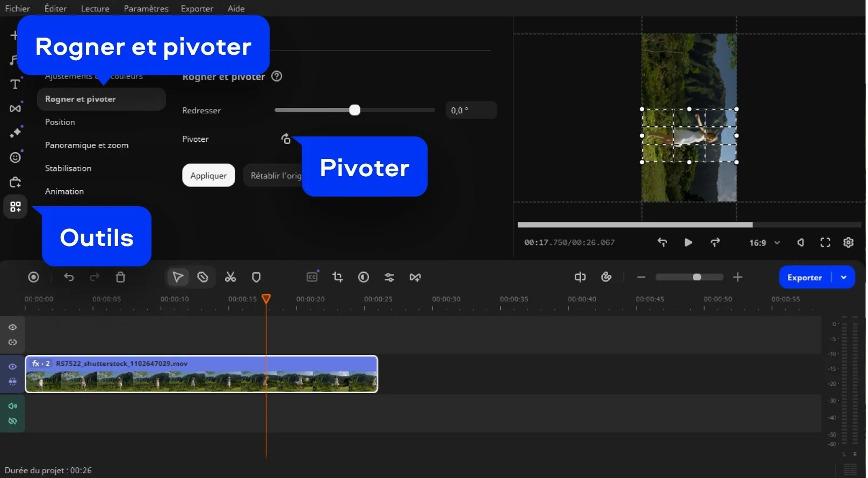Open the Exporter dropdown arrow
The height and width of the screenshot is (478, 868).
pyautogui.click(x=844, y=278)
